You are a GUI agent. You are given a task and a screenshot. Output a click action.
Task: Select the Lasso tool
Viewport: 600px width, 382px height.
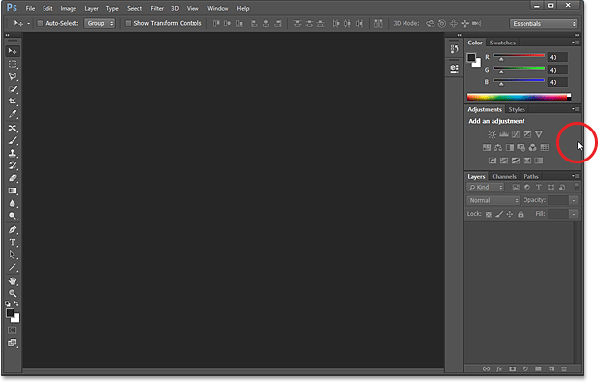click(12, 77)
